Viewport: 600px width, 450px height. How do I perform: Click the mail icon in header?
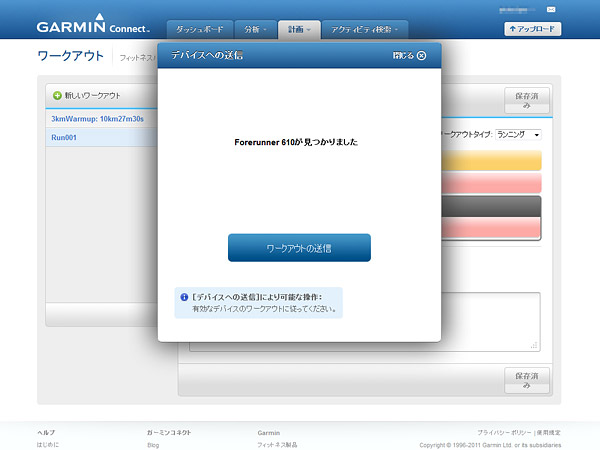(x=551, y=10)
